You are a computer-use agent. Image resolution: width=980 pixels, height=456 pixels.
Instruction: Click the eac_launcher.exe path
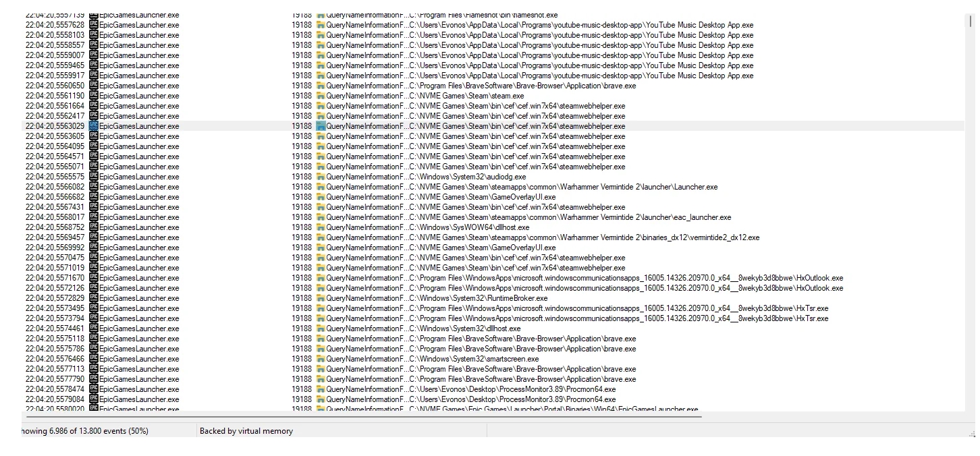click(x=570, y=217)
